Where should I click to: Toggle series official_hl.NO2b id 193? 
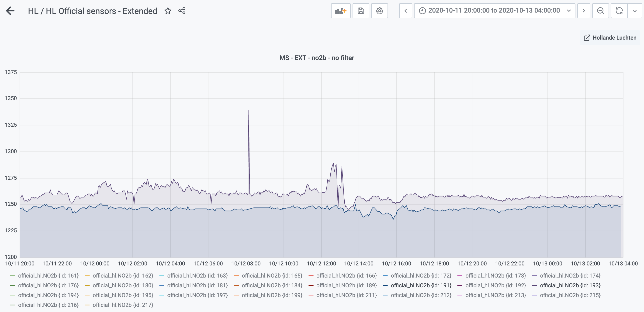click(570, 285)
